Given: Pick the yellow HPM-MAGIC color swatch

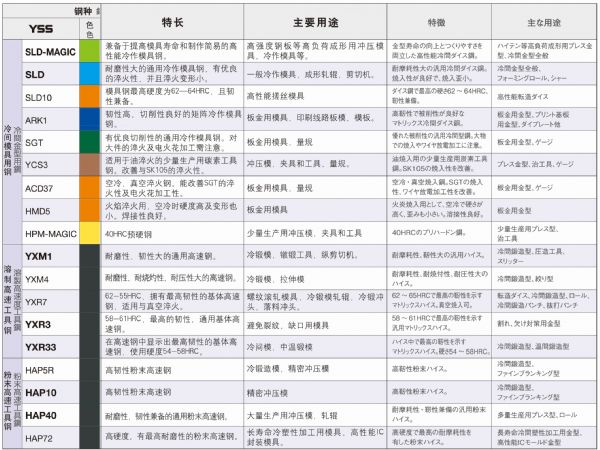Looking at the screenshot, I should coord(89,232).
